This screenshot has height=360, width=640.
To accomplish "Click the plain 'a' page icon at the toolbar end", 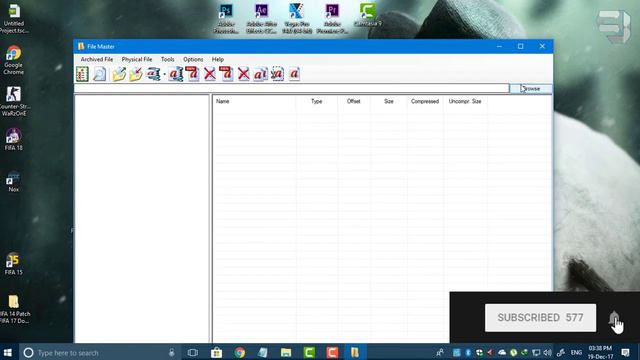I will [x=294, y=74].
